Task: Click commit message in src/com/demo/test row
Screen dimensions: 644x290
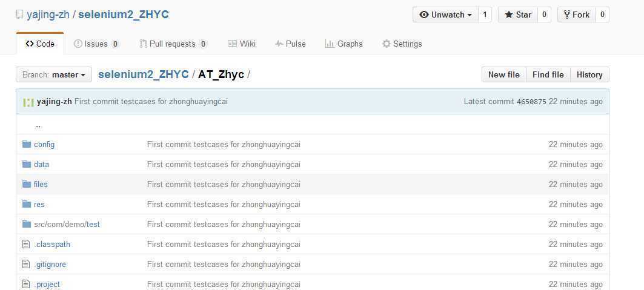Action: click(x=224, y=225)
